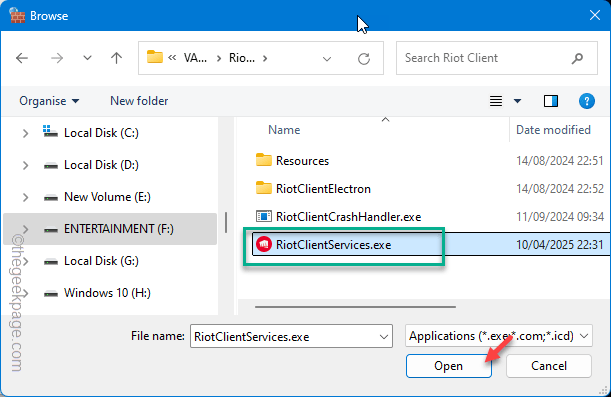Click the horizontal scrollbar in file list
The image size is (611, 397).
coord(355,307)
